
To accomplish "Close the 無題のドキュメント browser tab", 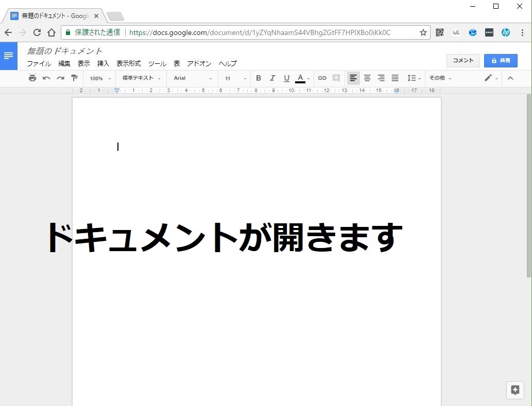I will pos(96,16).
